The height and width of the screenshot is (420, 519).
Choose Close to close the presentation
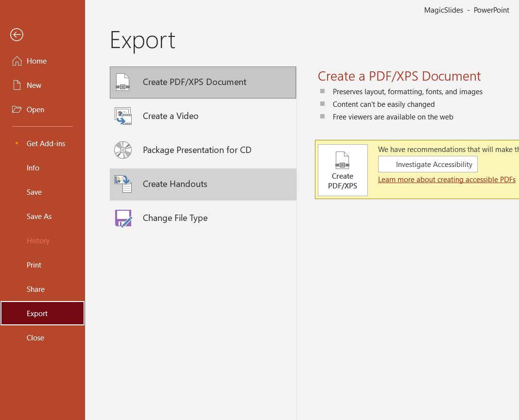[x=35, y=338]
